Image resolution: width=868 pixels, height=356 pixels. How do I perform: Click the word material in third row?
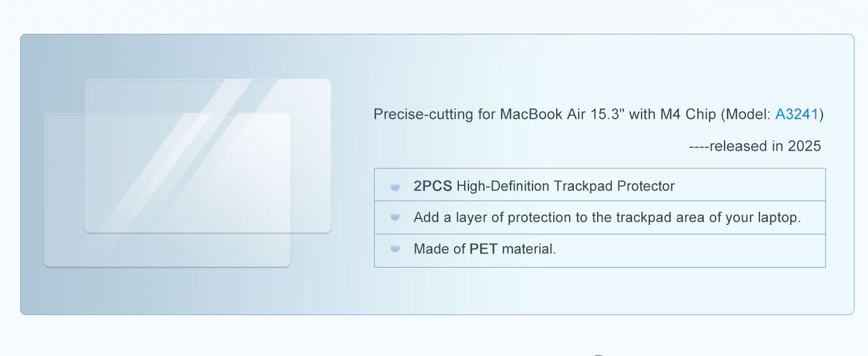(x=528, y=249)
